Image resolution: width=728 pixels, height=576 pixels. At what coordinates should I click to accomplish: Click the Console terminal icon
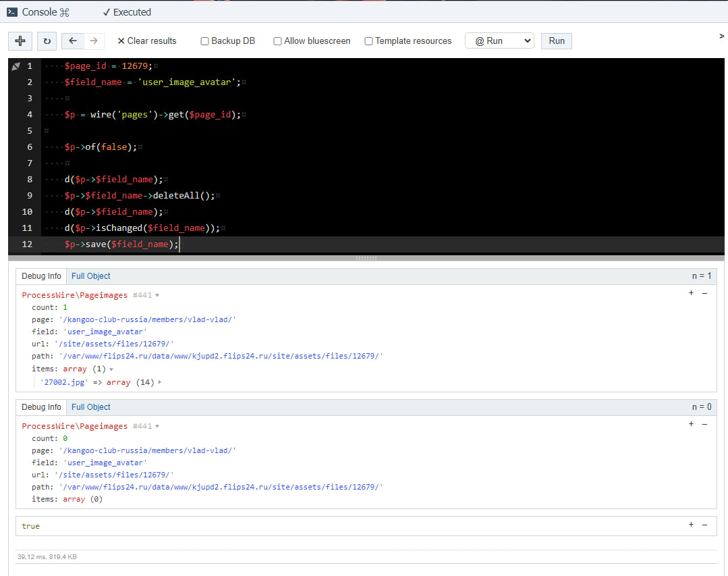12,12
